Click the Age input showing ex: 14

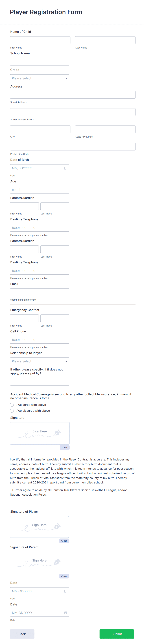click(x=39, y=189)
